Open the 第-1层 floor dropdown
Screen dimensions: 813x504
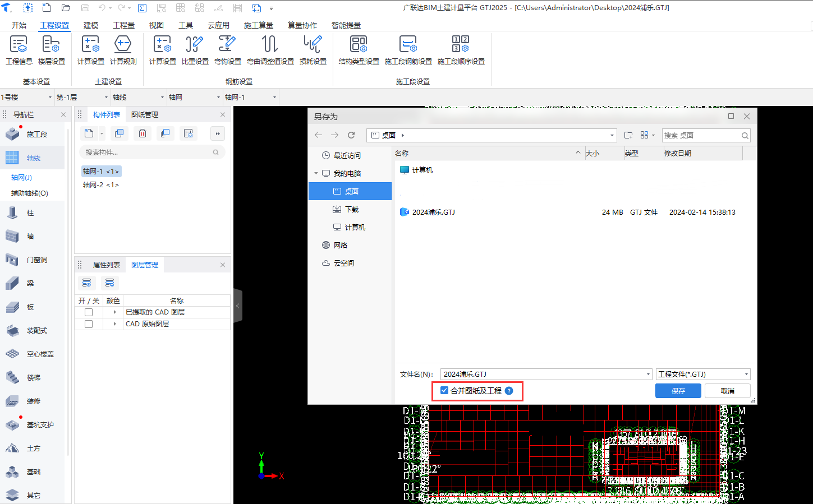(x=82, y=97)
